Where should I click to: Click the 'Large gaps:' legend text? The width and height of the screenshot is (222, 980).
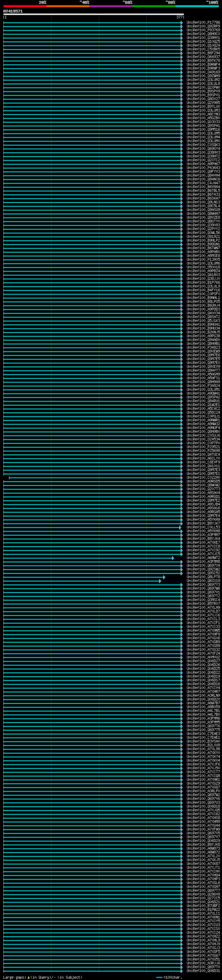point(15,977)
